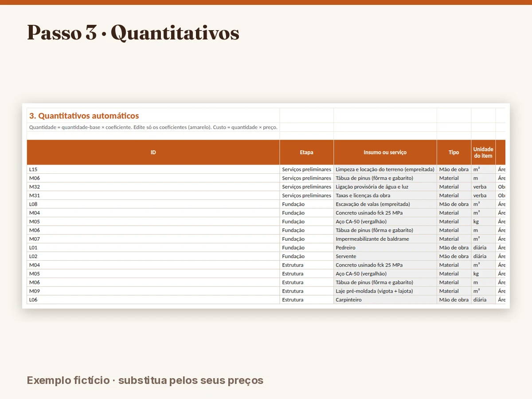The width and height of the screenshot is (532, 399).
Task: Click cell "L02" in the ID column
Action: [x=153, y=256]
